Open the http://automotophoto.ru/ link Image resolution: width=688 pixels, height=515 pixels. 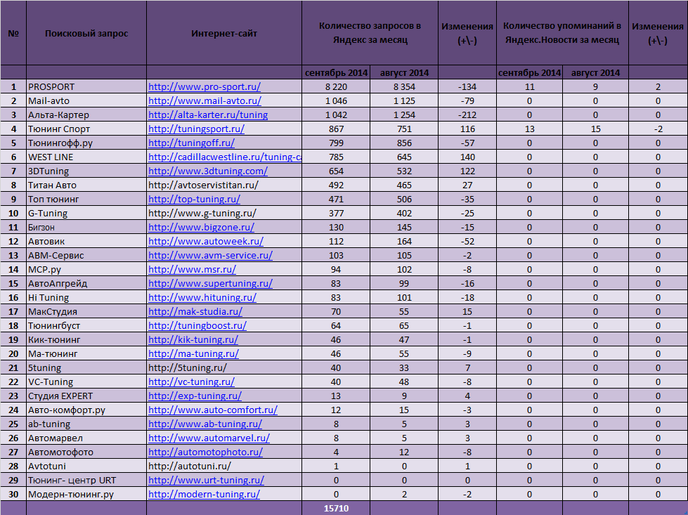(205, 452)
